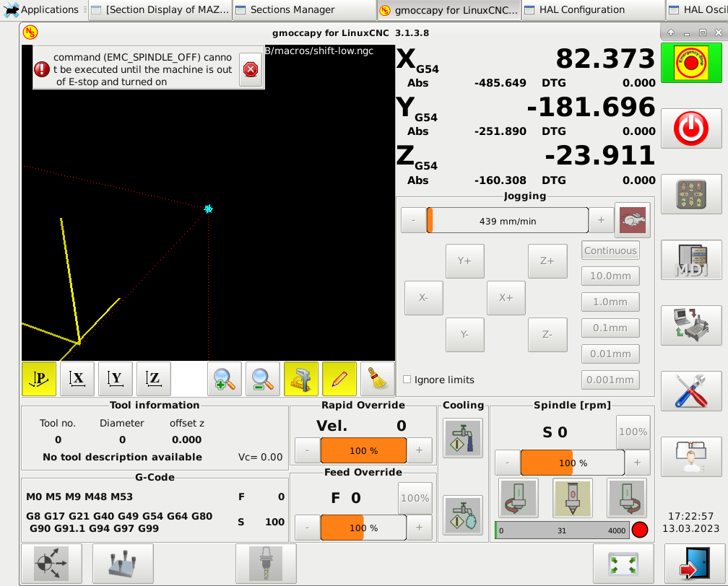
Task: Jog the Z- axis button
Action: [547, 335]
